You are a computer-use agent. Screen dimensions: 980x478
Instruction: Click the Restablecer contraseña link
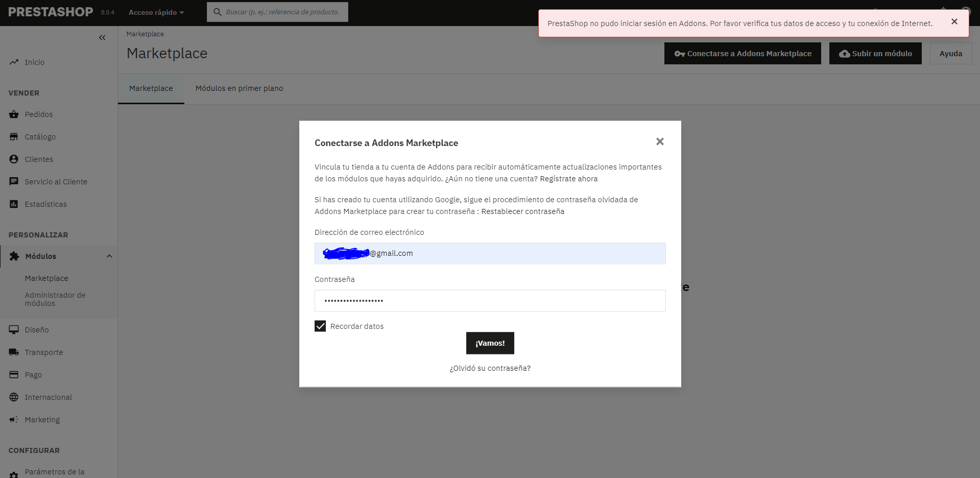coord(522,211)
